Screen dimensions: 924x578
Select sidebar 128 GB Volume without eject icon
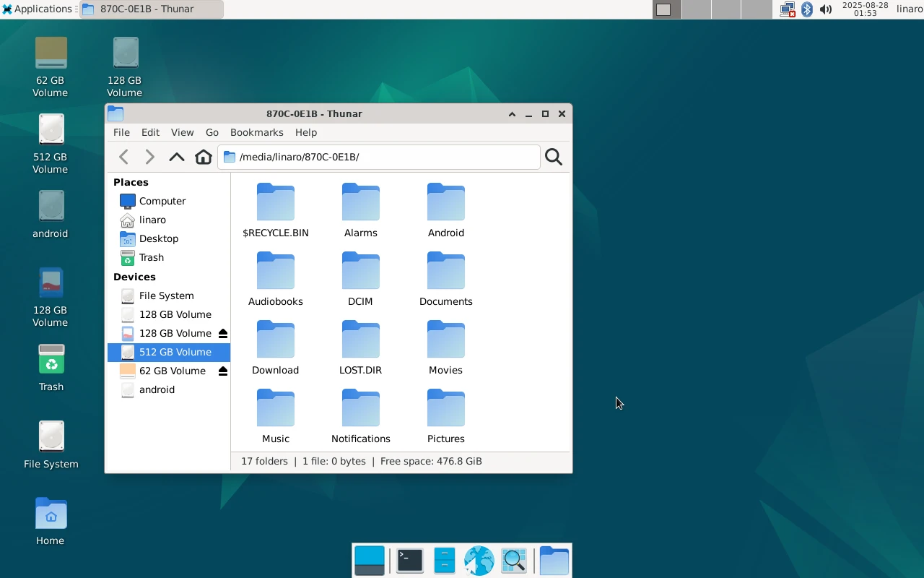click(169, 314)
